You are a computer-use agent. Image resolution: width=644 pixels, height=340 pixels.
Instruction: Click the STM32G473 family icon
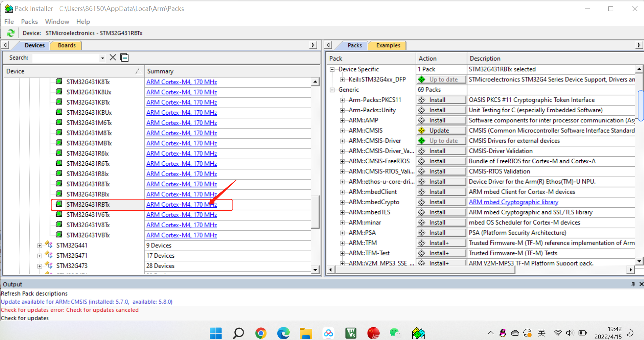[x=49, y=265]
